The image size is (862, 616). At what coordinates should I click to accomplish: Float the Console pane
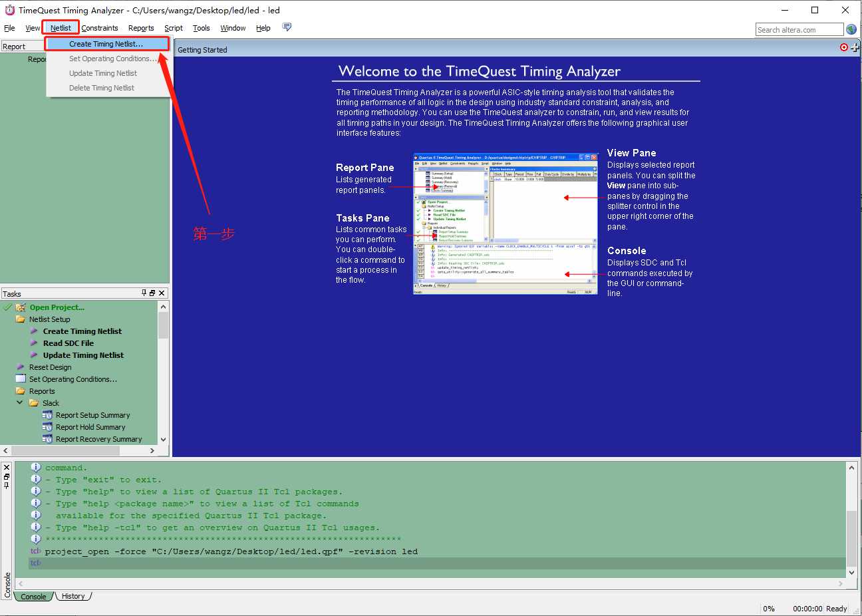point(7,477)
